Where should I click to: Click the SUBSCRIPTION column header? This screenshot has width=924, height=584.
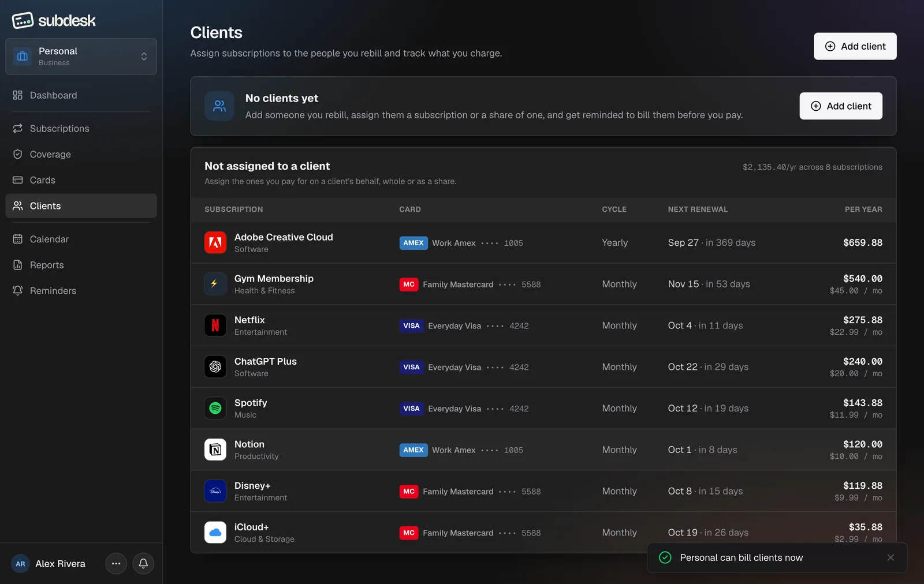pyautogui.click(x=233, y=209)
